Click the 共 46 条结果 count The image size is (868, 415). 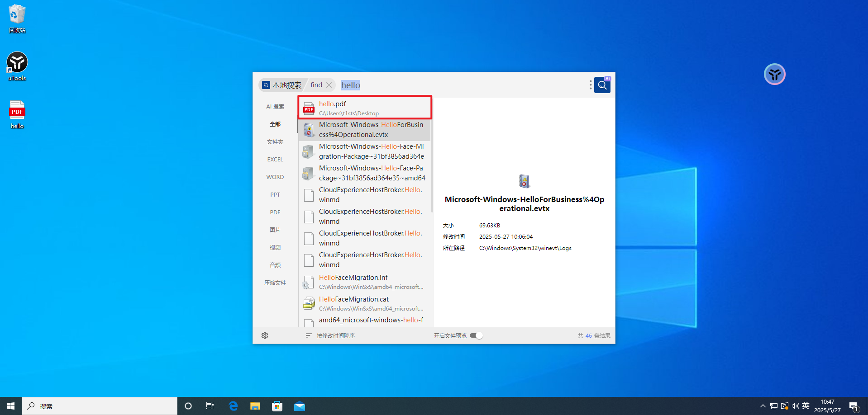click(x=594, y=335)
